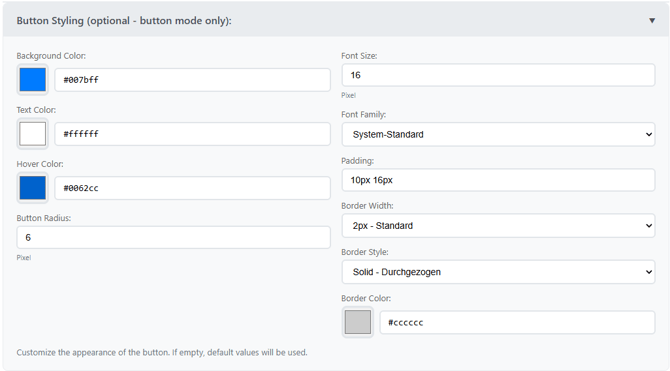Viewport: 670px width, 371px height.
Task: Open the Border Style Solid dropdown
Action: click(498, 272)
